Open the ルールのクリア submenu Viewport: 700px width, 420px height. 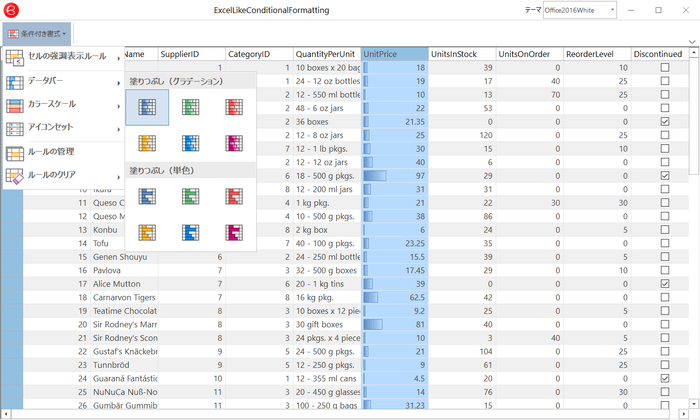[x=63, y=176]
